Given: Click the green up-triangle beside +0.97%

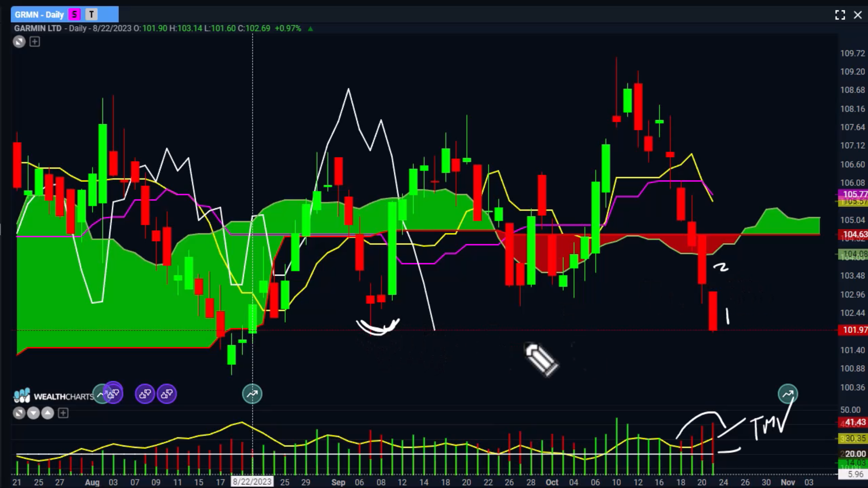Looking at the screenshot, I should pos(310,28).
